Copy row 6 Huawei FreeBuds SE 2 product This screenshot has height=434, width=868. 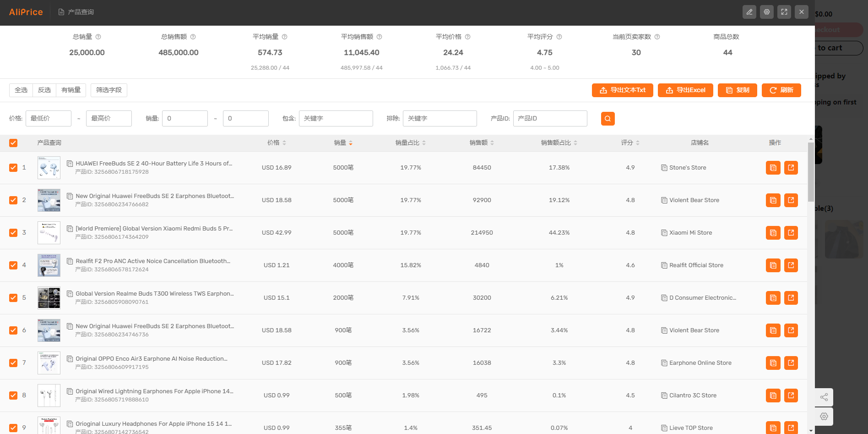(773, 330)
